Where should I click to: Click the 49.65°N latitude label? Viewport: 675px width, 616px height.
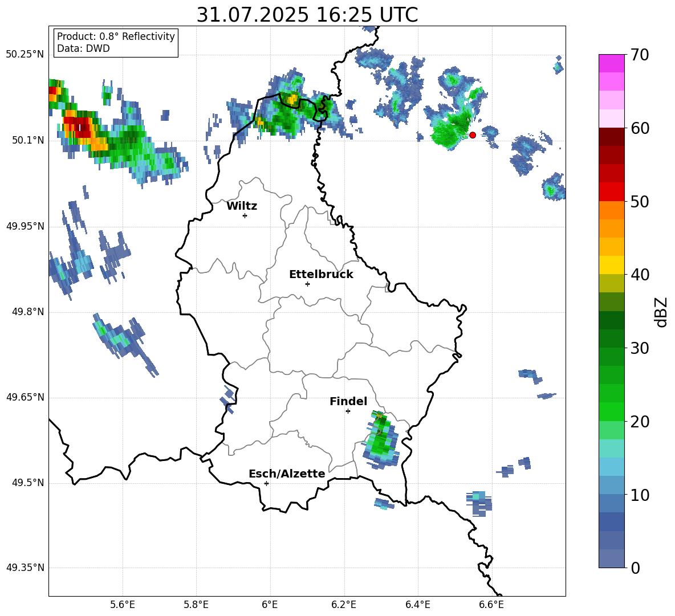26,397
